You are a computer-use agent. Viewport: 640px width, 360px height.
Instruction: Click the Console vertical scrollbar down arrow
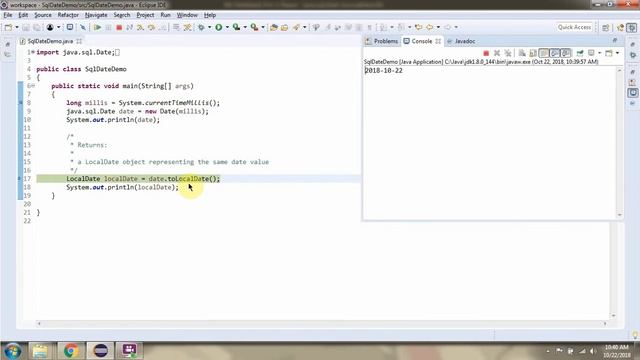[x=620, y=215]
